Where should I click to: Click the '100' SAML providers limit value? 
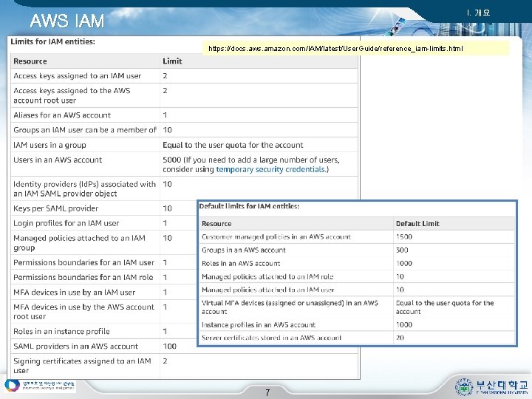click(x=169, y=346)
